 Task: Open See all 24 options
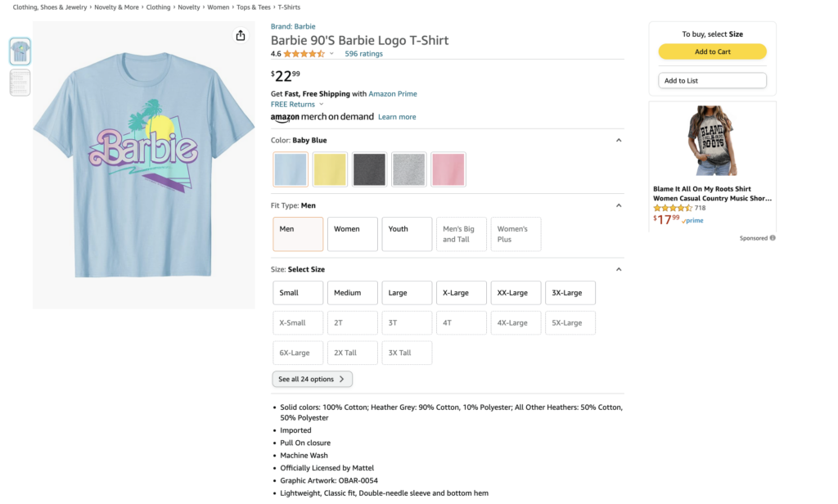pyautogui.click(x=312, y=379)
